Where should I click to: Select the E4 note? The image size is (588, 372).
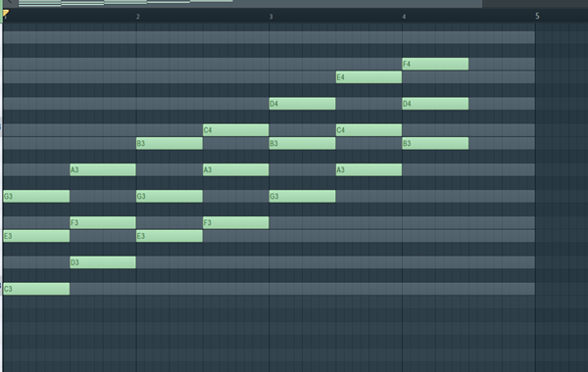tap(368, 77)
